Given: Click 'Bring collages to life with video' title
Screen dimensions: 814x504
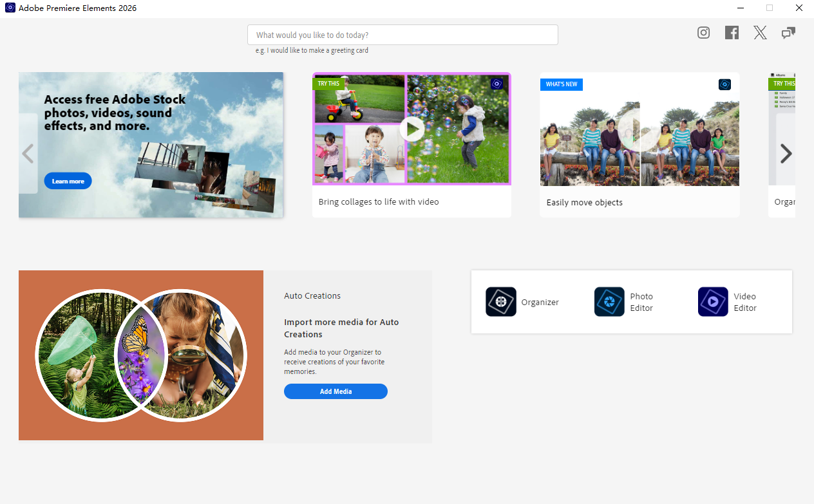Looking at the screenshot, I should [379, 202].
